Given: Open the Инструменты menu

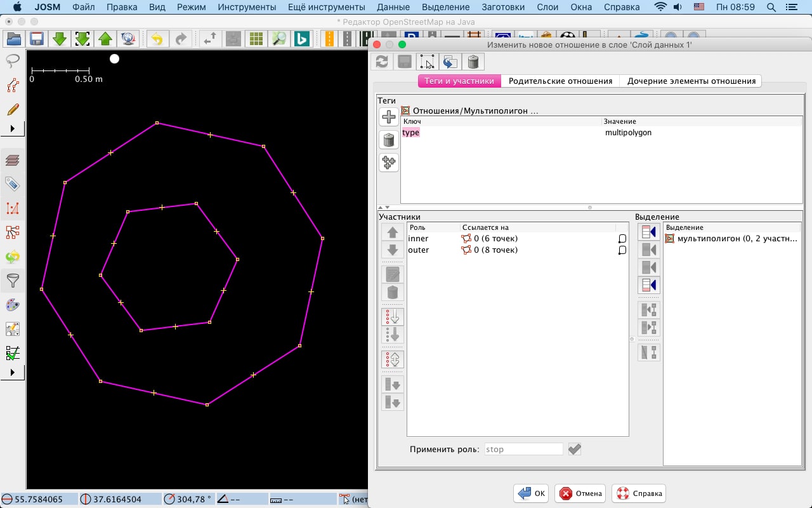Looking at the screenshot, I should pos(247,7).
